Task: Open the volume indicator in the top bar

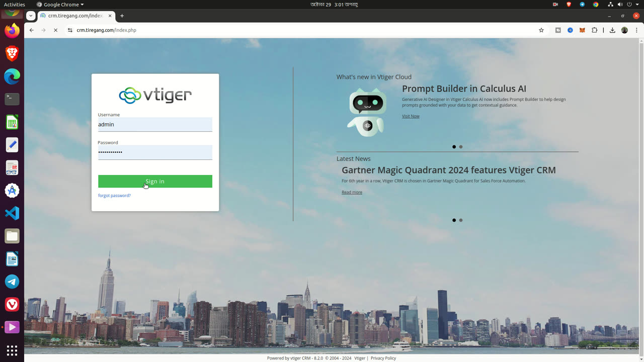Action: click(x=620, y=5)
